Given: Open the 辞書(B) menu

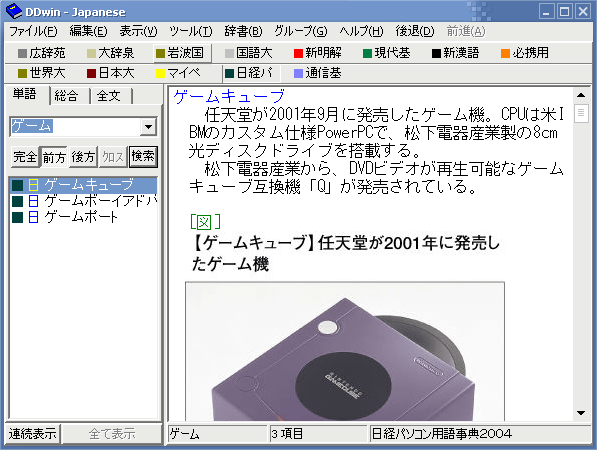Looking at the screenshot, I should pyautogui.click(x=243, y=31).
